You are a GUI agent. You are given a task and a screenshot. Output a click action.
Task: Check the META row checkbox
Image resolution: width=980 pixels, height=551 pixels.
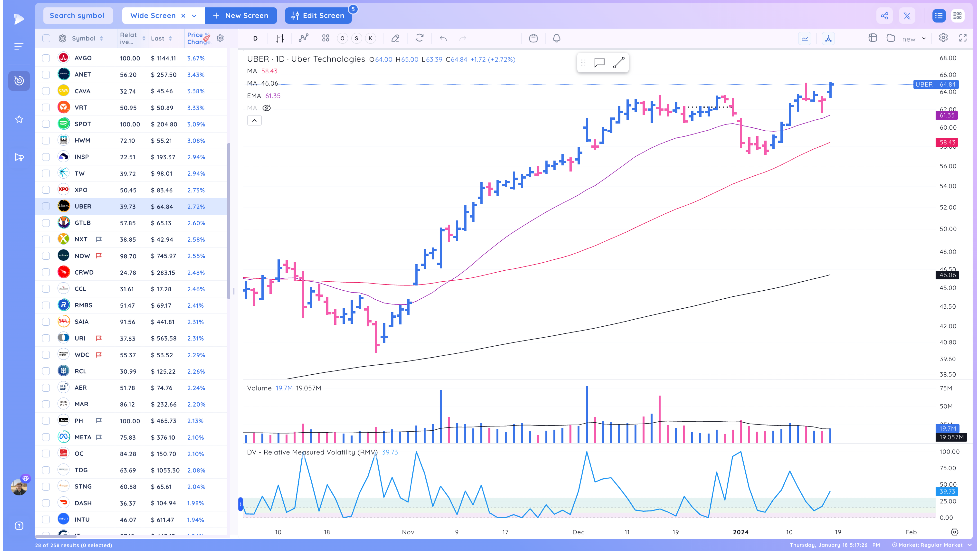(x=46, y=437)
